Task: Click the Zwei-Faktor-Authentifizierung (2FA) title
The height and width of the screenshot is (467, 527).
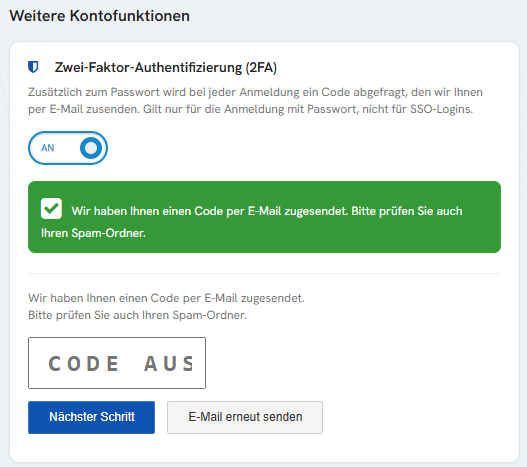Action: (166, 68)
